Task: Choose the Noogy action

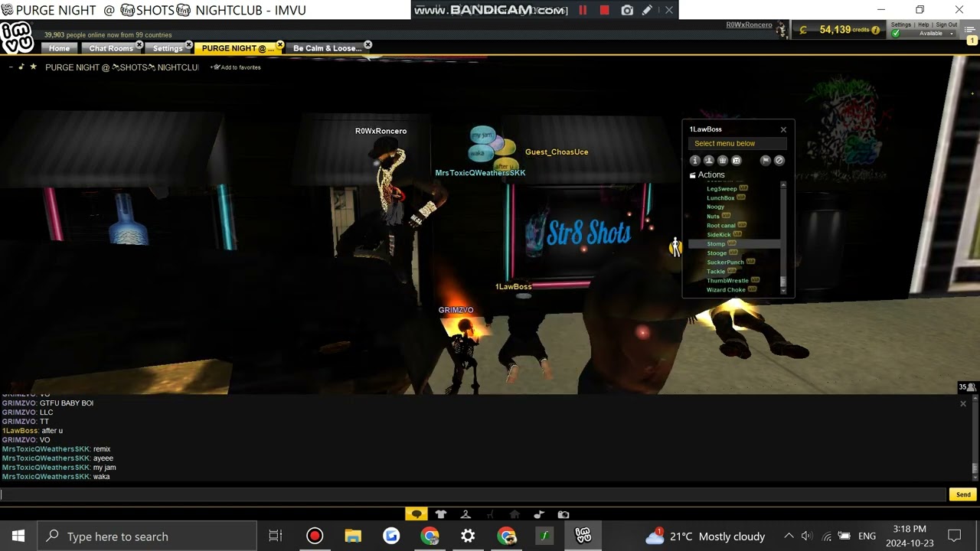Action: coord(715,207)
